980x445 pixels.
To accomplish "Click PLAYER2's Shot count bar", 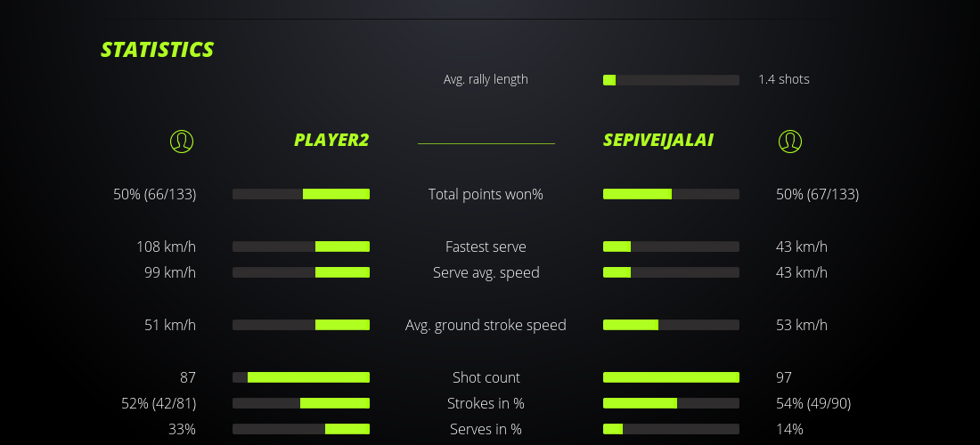I will pos(301,377).
